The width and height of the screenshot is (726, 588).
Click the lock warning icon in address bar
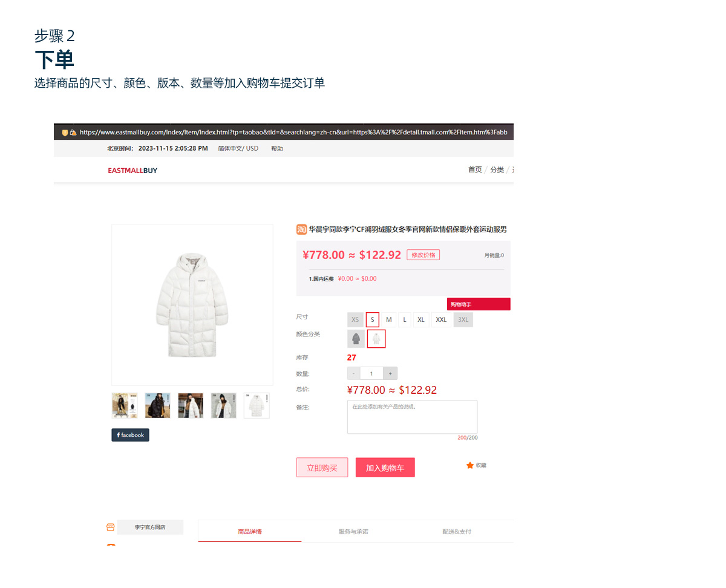click(x=73, y=132)
